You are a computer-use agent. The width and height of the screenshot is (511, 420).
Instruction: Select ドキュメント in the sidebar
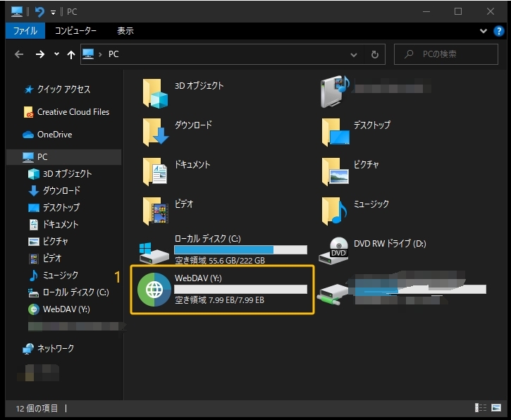click(x=54, y=225)
